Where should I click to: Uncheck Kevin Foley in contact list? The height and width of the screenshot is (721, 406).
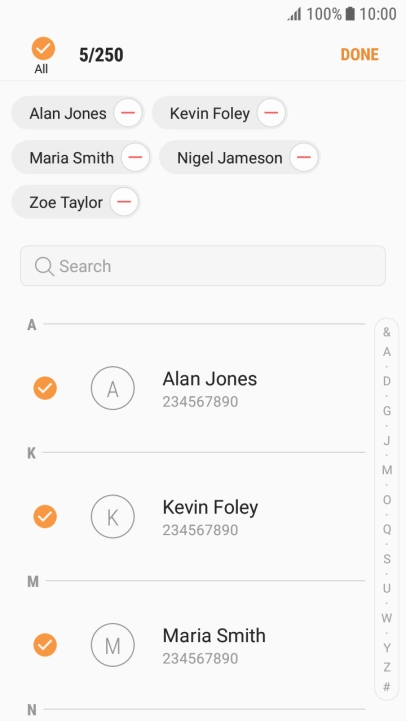(45, 516)
